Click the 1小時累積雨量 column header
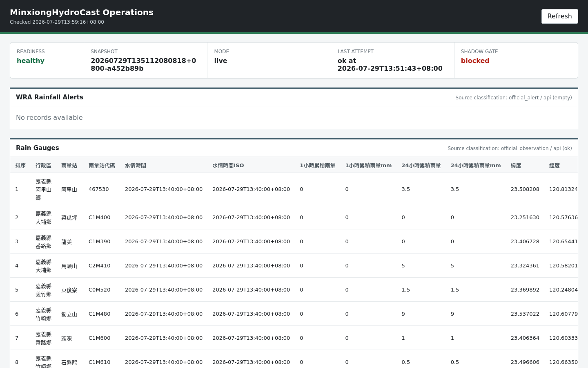Screen dimensions: 588x368 pos(318,166)
